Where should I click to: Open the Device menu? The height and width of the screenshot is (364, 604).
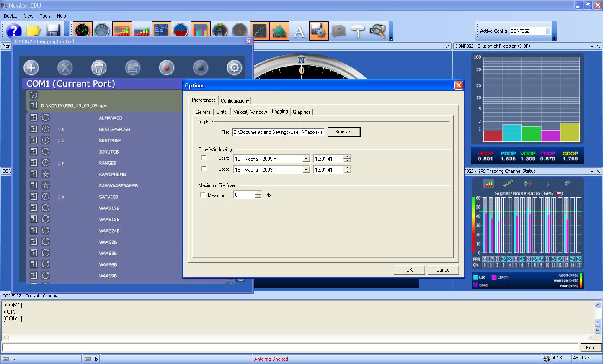point(10,16)
